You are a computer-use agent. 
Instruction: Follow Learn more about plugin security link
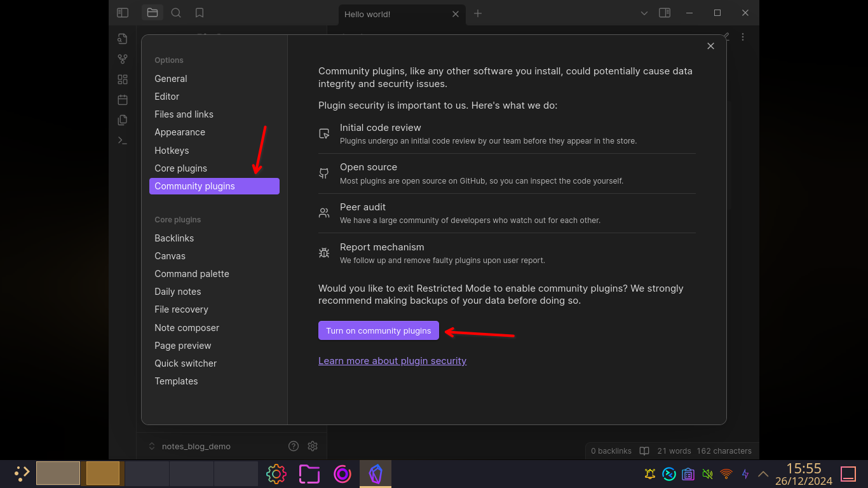click(x=392, y=361)
